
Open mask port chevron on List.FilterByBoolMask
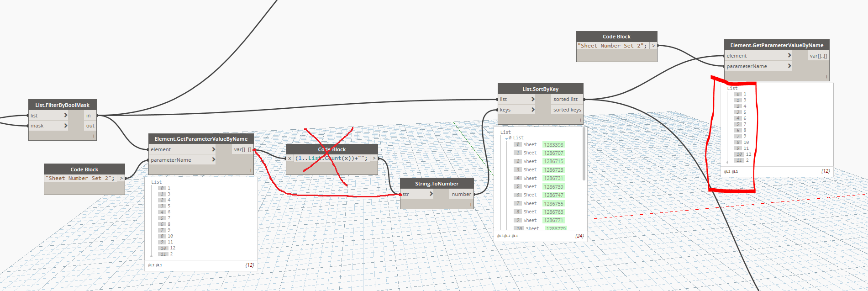[x=65, y=126]
